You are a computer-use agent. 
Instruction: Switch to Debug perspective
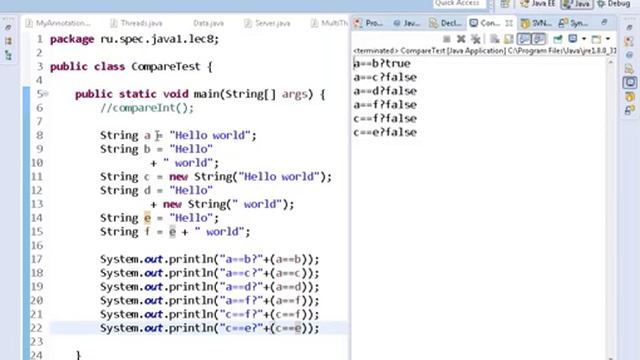[x=614, y=4]
